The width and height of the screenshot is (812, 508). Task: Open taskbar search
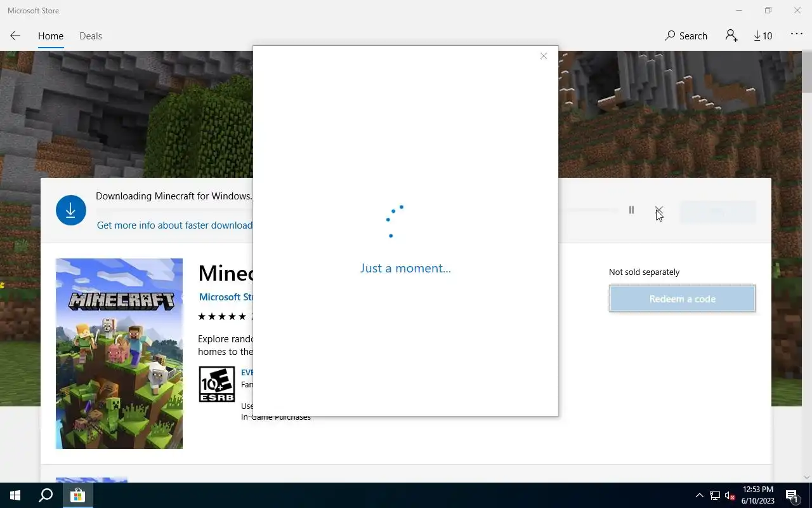46,495
